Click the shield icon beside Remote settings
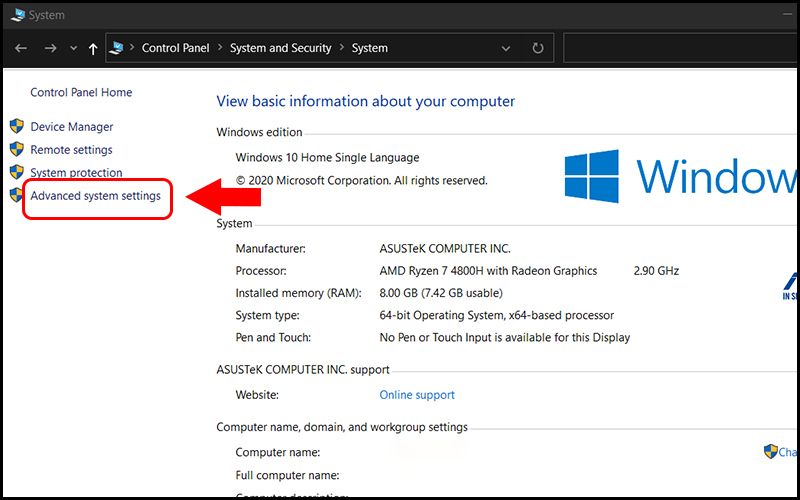The width and height of the screenshot is (800, 500). [16, 150]
